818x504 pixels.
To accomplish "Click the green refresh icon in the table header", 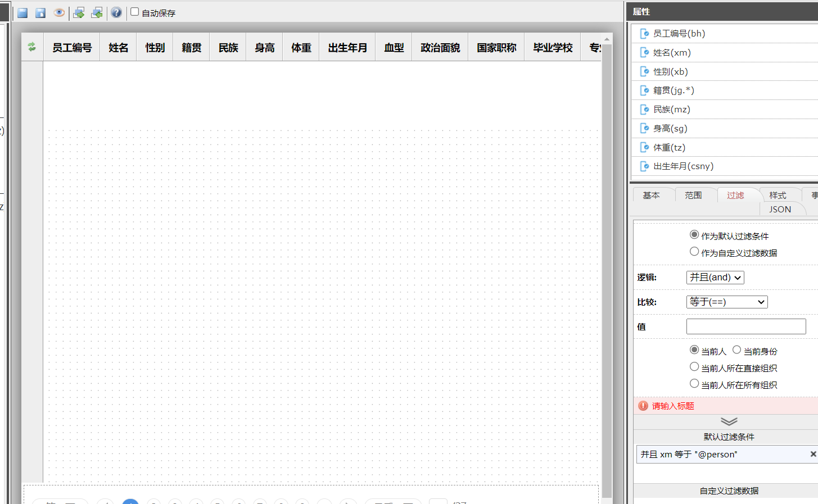I will [32, 47].
